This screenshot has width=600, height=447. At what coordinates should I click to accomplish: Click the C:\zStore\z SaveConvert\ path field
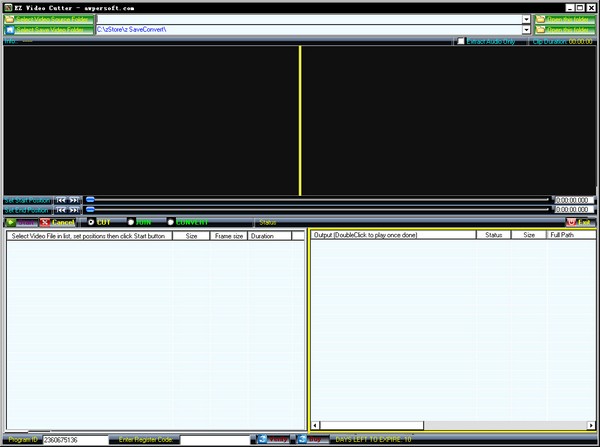[309, 29]
